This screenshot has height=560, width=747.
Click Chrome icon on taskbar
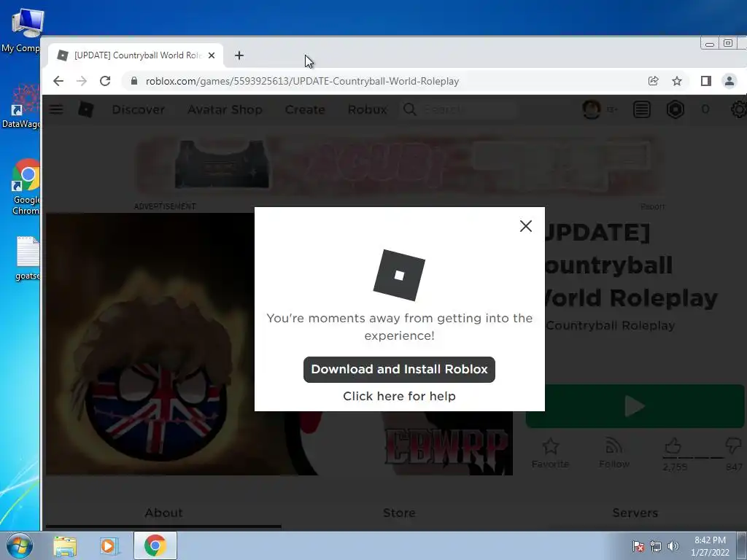tap(155, 545)
